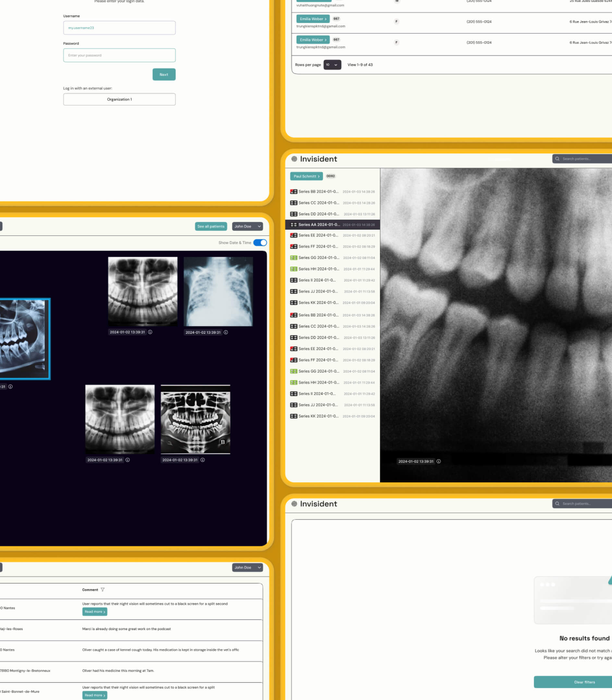Screen dimensions: 612x700
Task: Click timestamp label on the large X-ray viewer
Action: coord(416,462)
